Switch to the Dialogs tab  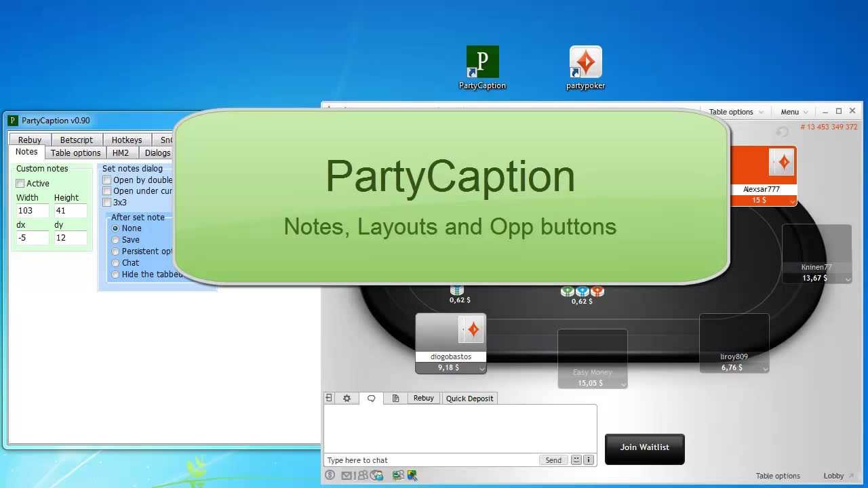pyautogui.click(x=157, y=153)
